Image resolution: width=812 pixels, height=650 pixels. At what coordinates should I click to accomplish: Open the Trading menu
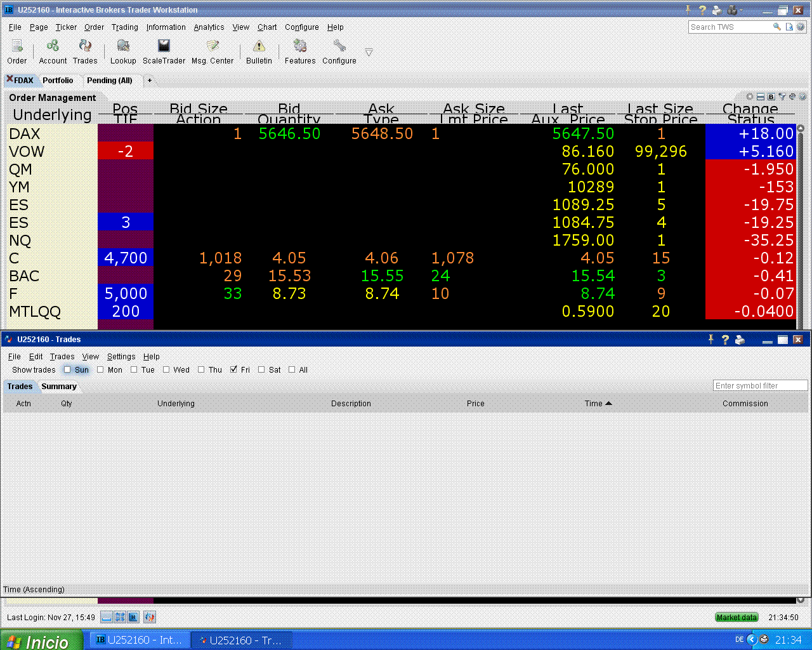(124, 27)
